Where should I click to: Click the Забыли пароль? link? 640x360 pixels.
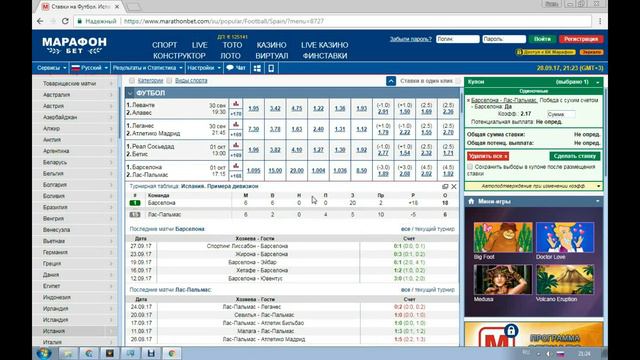[x=410, y=39]
